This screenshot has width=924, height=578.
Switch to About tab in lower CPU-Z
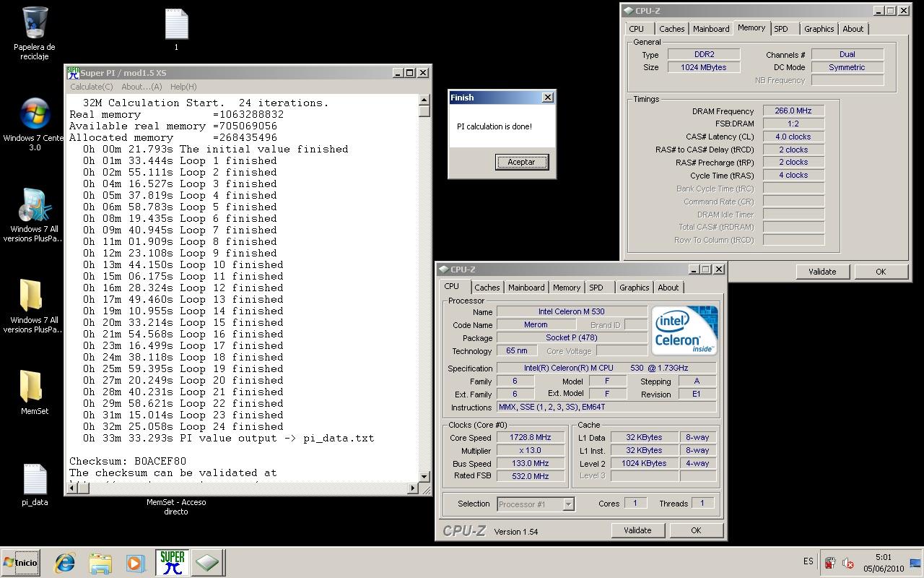click(x=668, y=288)
